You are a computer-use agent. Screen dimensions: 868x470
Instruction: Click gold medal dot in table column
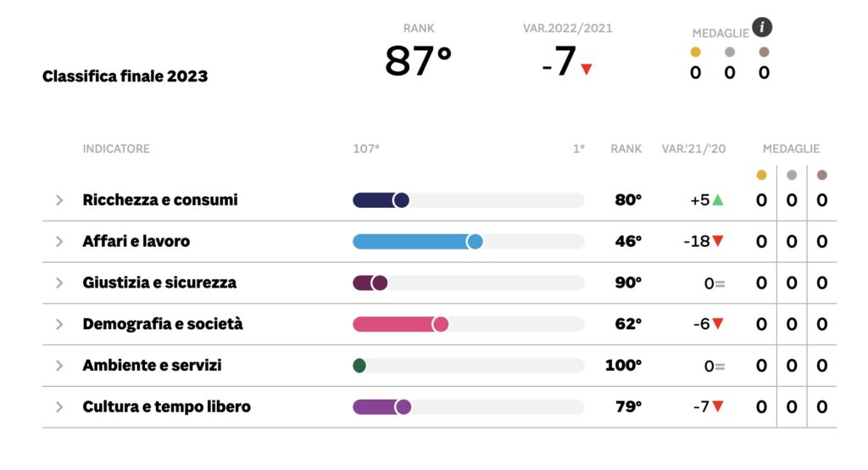click(761, 175)
